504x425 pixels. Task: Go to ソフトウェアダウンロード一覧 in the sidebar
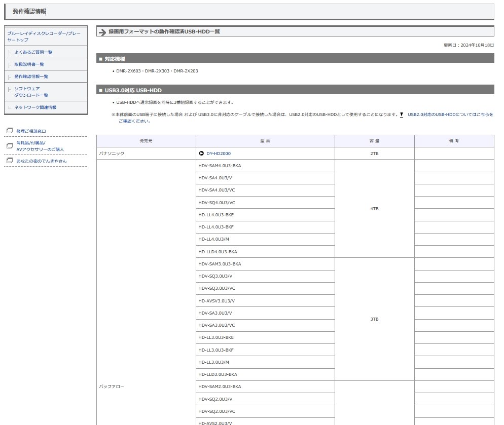tap(31, 92)
